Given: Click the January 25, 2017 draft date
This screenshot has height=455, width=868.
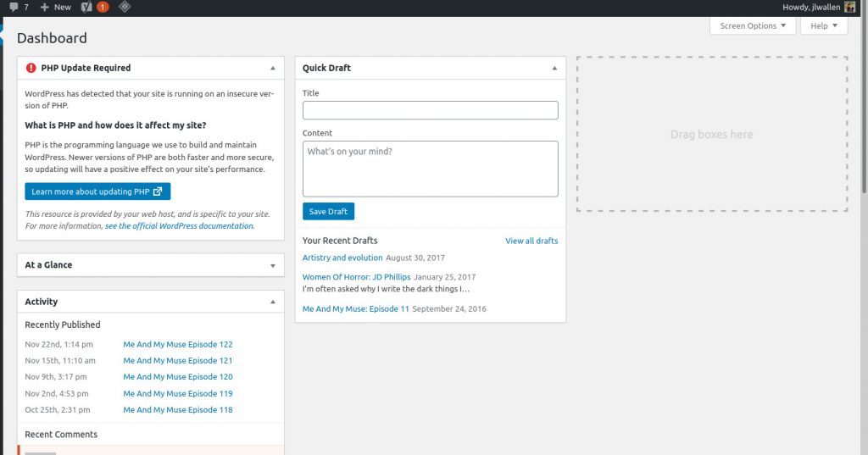Looking at the screenshot, I should (x=444, y=277).
